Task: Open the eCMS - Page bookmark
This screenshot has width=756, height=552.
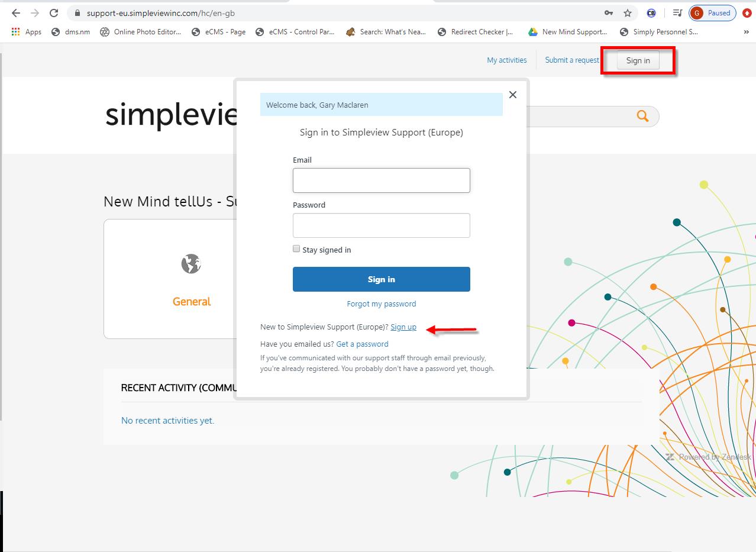Action: tap(219, 32)
